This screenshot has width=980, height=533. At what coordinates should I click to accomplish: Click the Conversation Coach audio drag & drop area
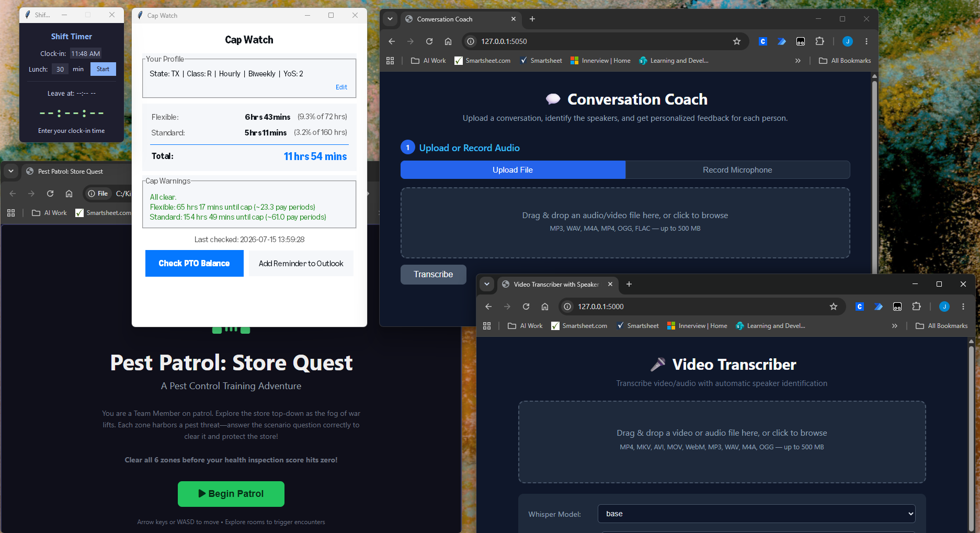tap(625, 223)
